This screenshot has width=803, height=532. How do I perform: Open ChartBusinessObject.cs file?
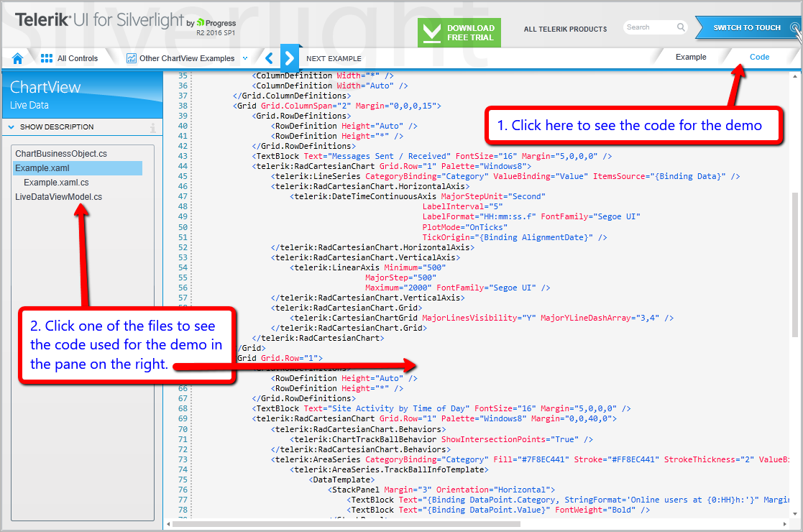click(x=61, y=154)
